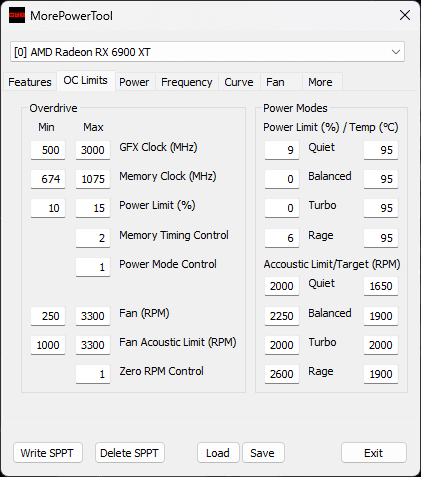Edit the GFX Clock Min field (500)

pos(48,150)
